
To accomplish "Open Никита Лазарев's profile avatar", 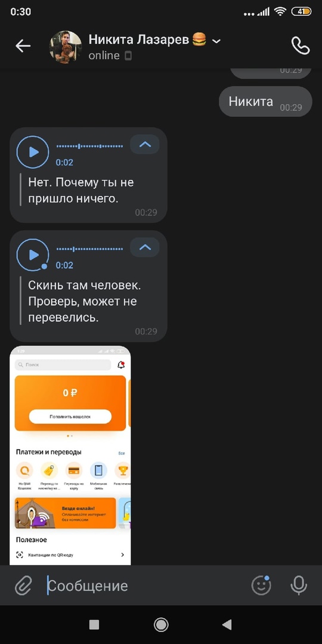I will click(66, 47).
